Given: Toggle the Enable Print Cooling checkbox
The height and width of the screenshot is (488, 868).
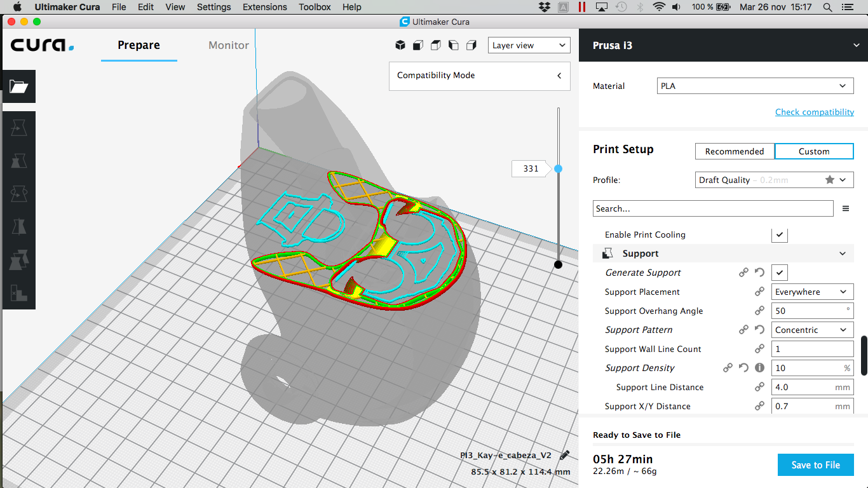Looking at the screenshot, I should click(x=780, y=234).
